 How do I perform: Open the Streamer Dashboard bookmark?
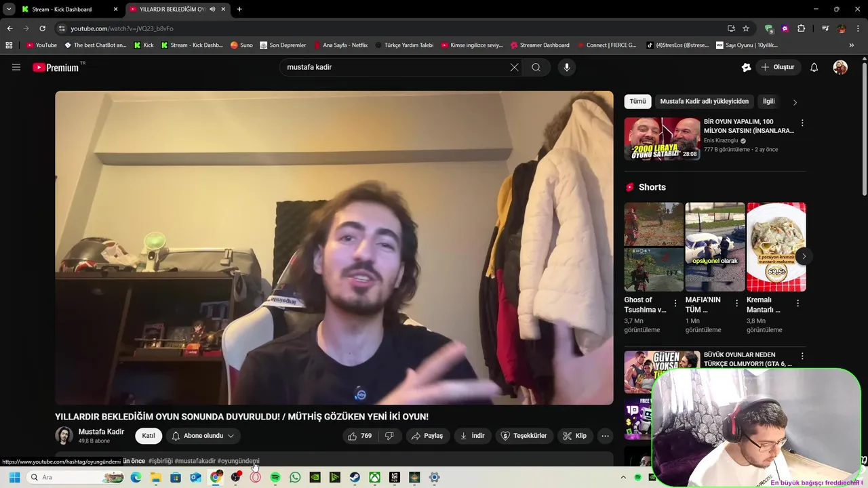click(540, 45)
